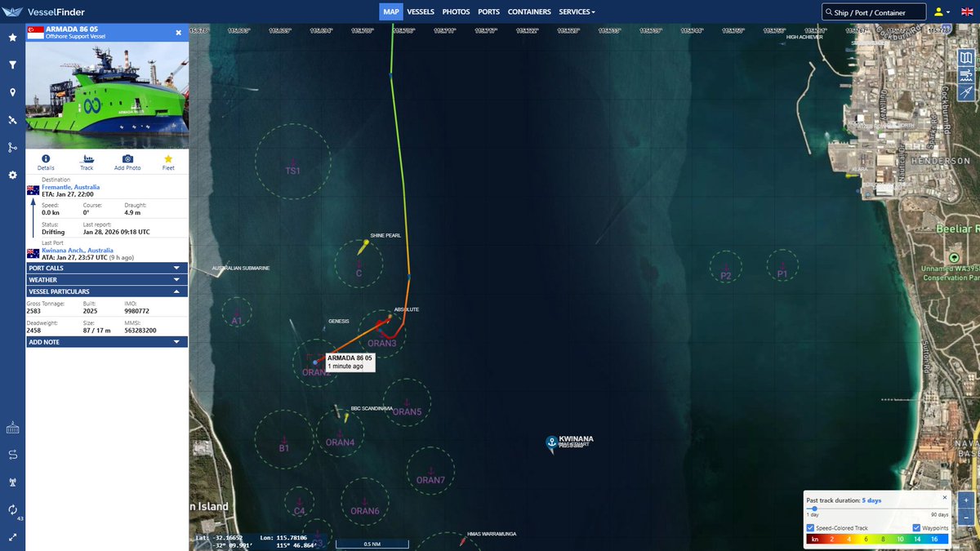Image resolution: width=980 pixels, height=551 pixels.
Task: Click the TS1 anchorage label
Action: pos(292,171)
